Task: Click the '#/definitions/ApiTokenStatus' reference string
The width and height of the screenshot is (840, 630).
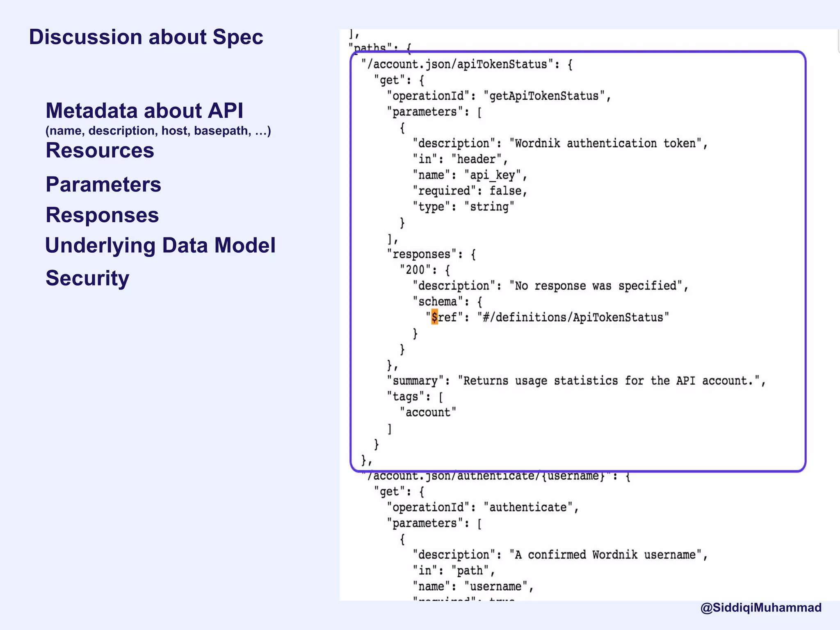Action: click(573, 317)
